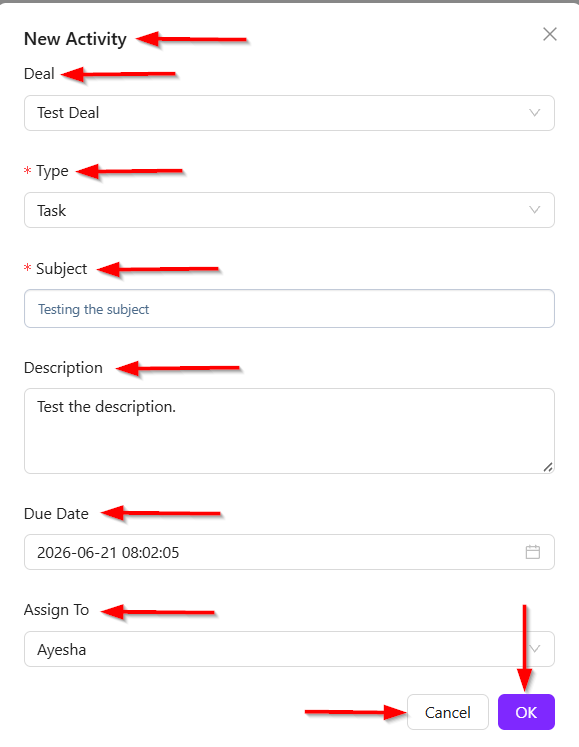Close the New Activity dialog with X
Screen dimensions: 579x747
coord(550,34)
